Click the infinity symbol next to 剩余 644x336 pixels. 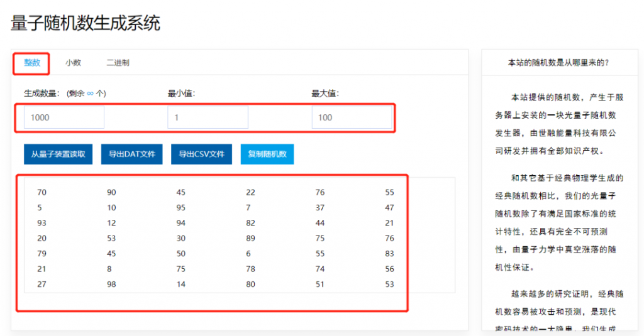[x=90, y=94]
